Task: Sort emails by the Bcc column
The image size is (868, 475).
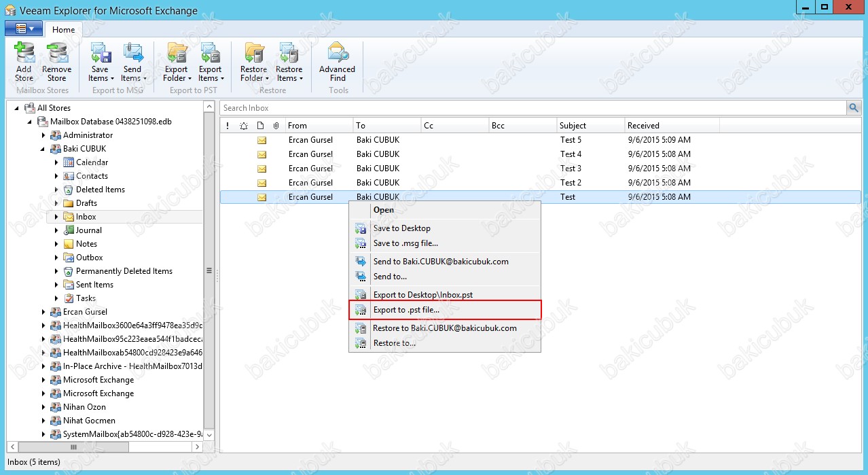Action: click(x=523, y=126)
